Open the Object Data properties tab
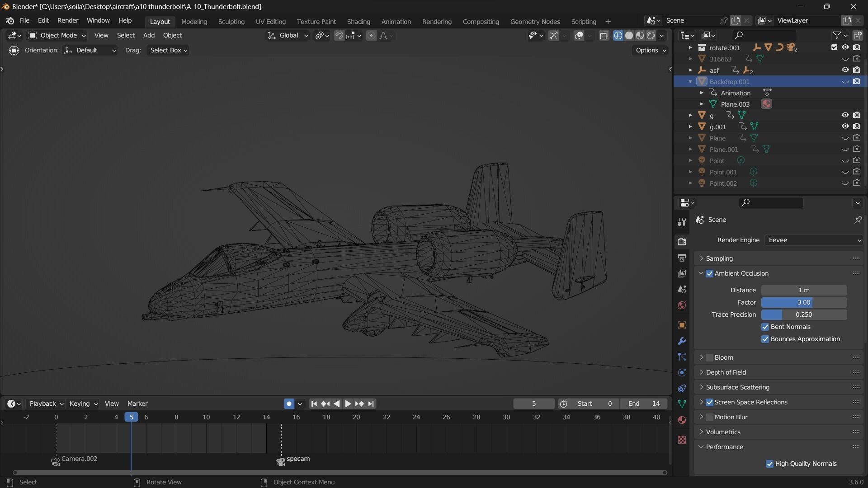The image size is (868, 488). 682,404
